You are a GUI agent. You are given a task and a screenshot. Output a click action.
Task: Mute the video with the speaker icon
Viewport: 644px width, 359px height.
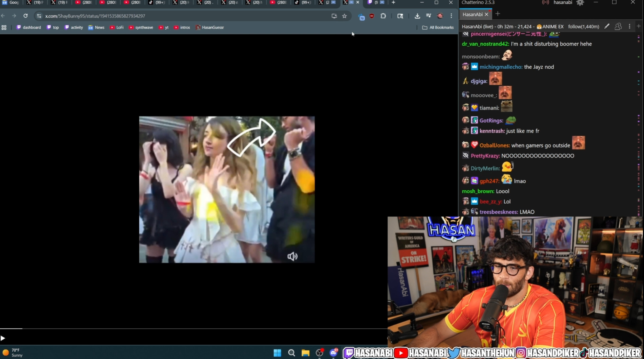tap(292, 256)
